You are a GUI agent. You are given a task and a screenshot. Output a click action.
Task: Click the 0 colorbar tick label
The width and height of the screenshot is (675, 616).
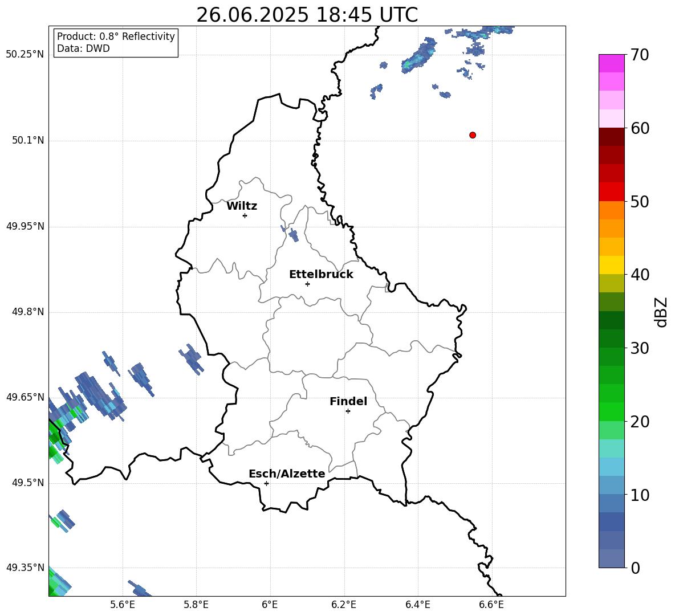click(x=635, y=568)
